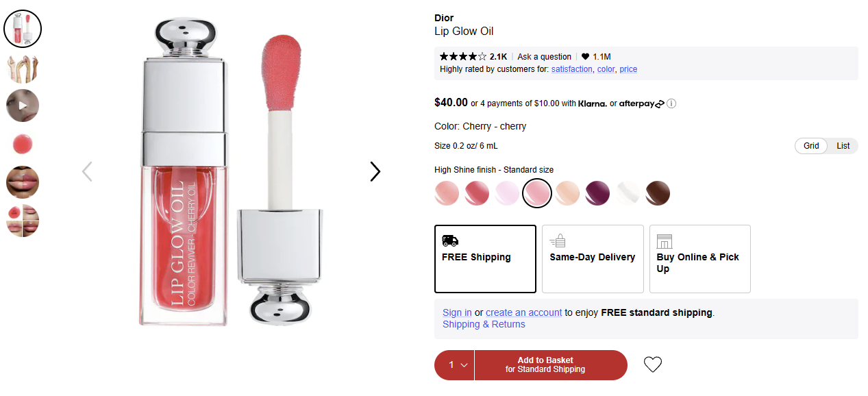Go to previous product image arrow
This screenshot has width=868, height=396.
point(87,171)
